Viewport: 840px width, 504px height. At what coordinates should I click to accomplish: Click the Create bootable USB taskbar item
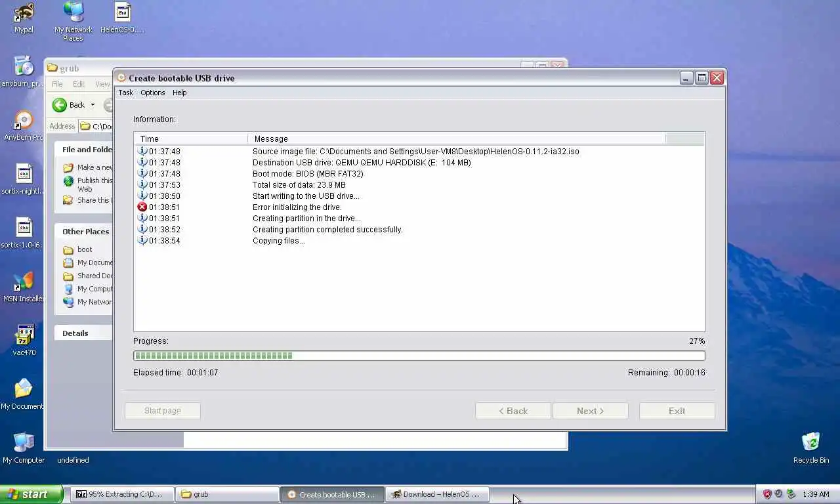click(332, 494)
